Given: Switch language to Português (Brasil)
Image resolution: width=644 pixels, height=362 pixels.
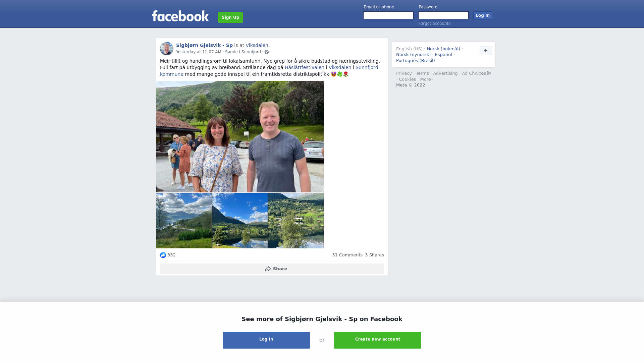Looking at the screenshot, I should pos(415,61).
